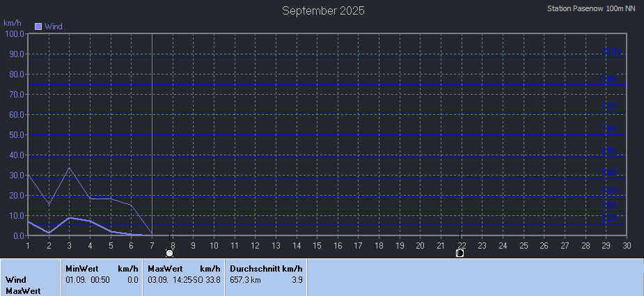Select the 50.0 y-axis value
Screen dimensions: 644x296
pyautogui.click(x=16, y=135)
